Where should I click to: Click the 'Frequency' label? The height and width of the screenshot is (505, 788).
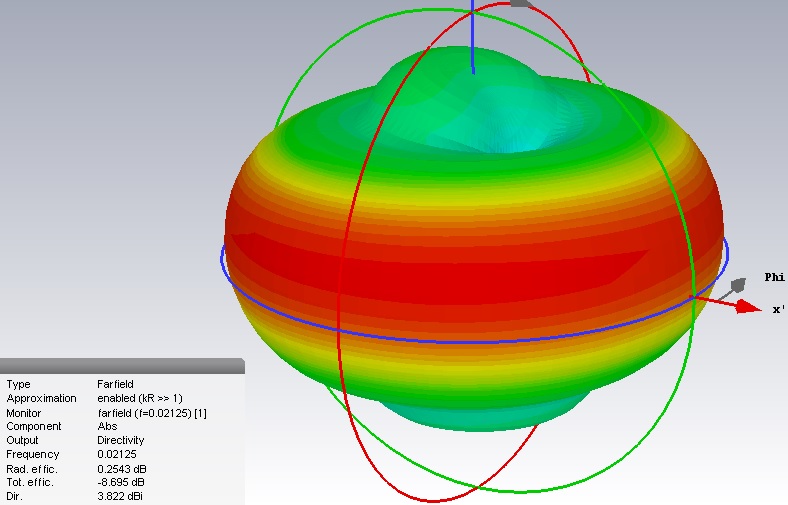33,455
